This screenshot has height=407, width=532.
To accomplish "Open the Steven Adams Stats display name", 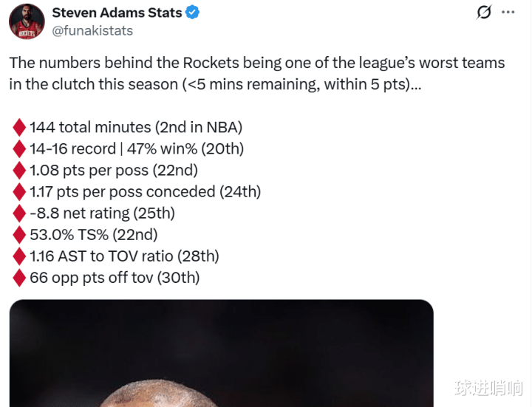I will coord(117,13).
